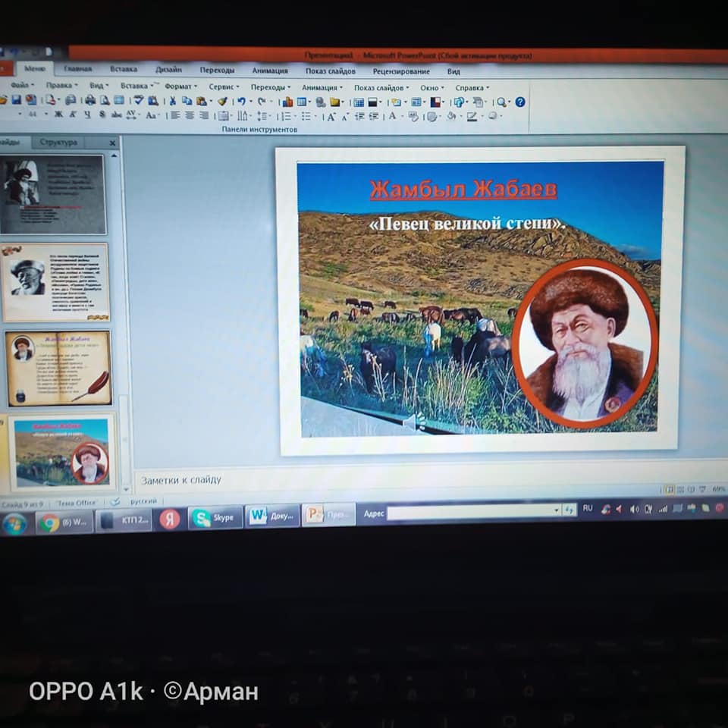This screenshot has width=728, height=728.
Task: Click the Save icon in the toolbar
Action: tap(16, 100)
